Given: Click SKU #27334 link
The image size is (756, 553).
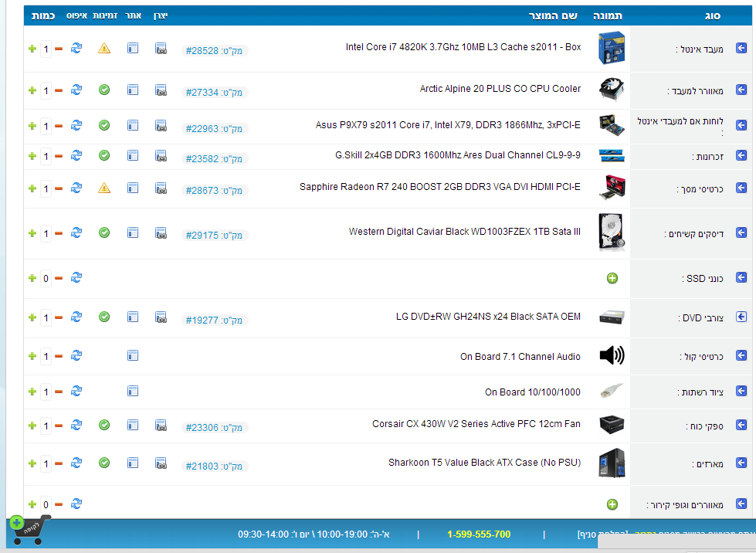Looking at the screenshot, I should pyautogui.click(x=215, y=93).
